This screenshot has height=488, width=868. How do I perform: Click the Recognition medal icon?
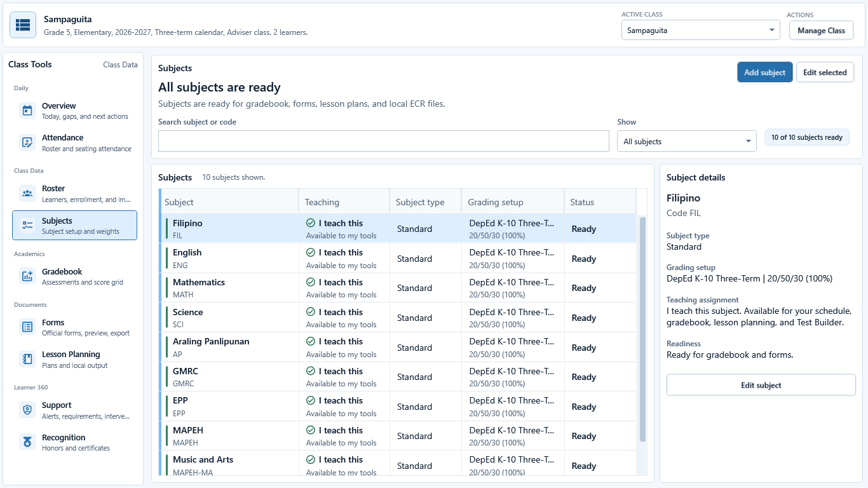[27, 442]
